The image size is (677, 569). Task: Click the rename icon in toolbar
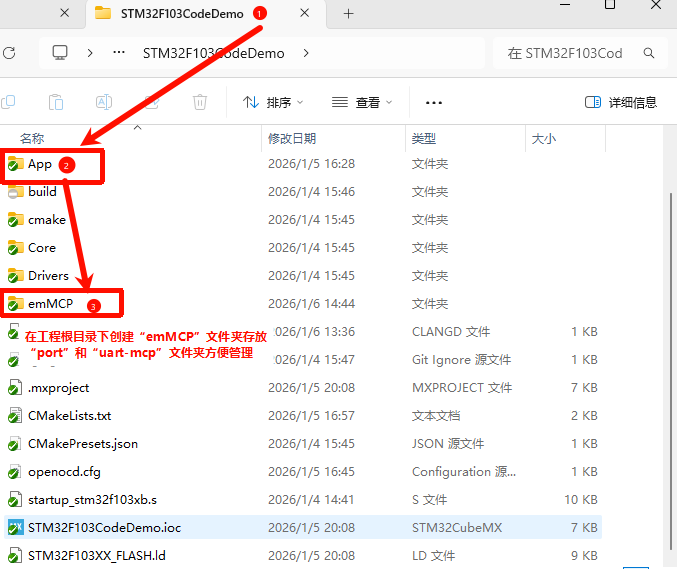click(x=104, y=102)
